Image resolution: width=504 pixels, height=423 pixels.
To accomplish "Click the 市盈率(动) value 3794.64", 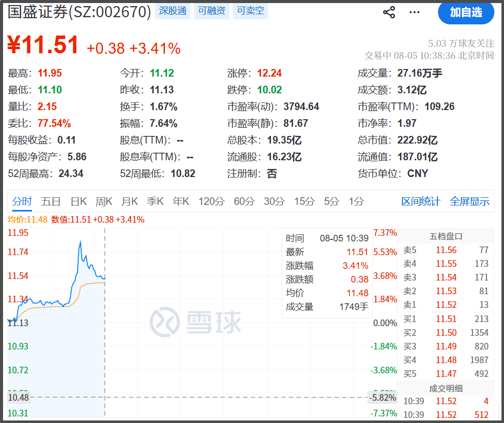I will 301,107.
